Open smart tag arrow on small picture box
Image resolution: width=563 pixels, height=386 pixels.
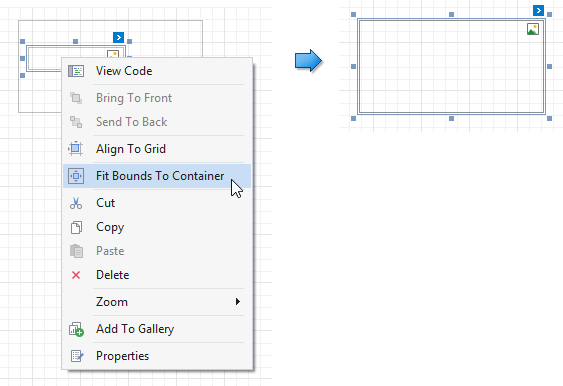coord(118,37)
